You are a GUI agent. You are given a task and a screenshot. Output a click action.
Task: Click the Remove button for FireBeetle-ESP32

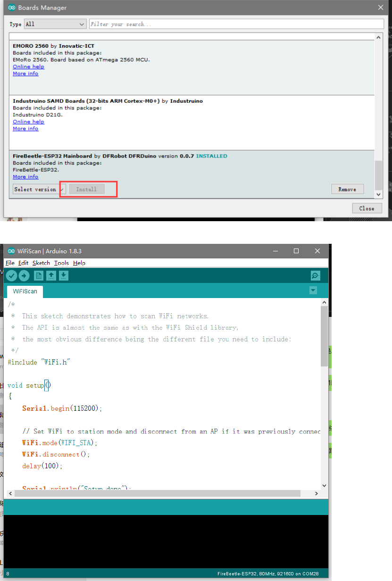point(347,189)
